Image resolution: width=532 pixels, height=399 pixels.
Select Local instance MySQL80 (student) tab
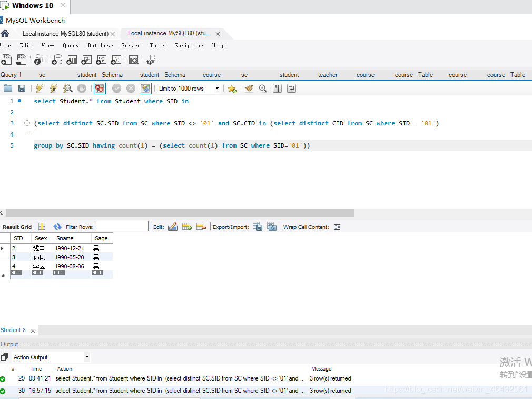pos(65,34)
